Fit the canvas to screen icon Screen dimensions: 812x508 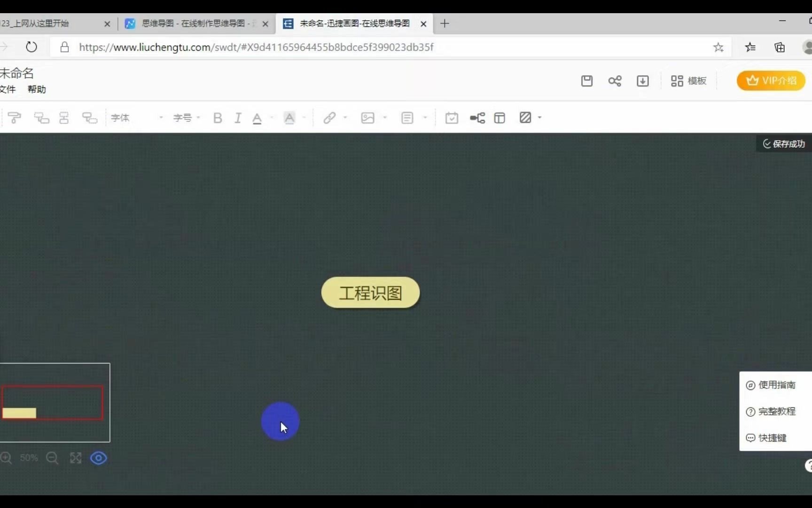tap(76, 458)
